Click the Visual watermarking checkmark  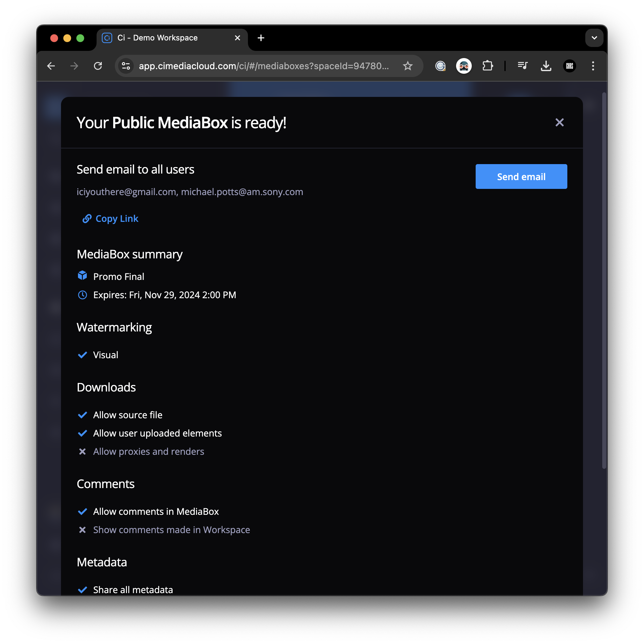click(x=82, y=355)
